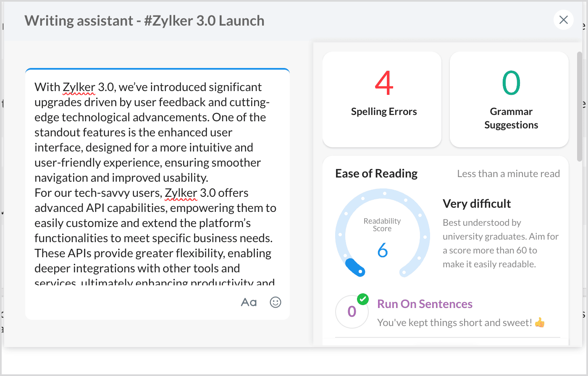Viewport: 588px width, 376px height.
Task: Click the readability score value 6
Action: (382, 251)
